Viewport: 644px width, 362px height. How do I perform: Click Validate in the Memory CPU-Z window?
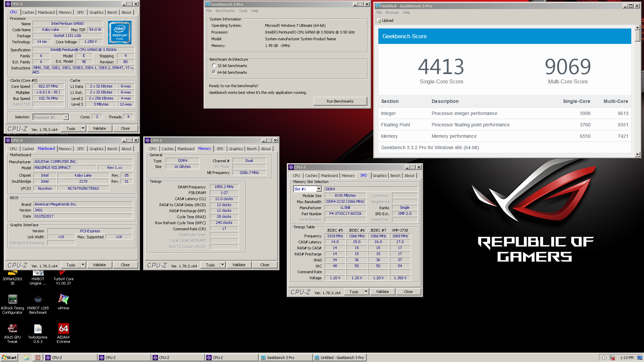coord(239,265)
